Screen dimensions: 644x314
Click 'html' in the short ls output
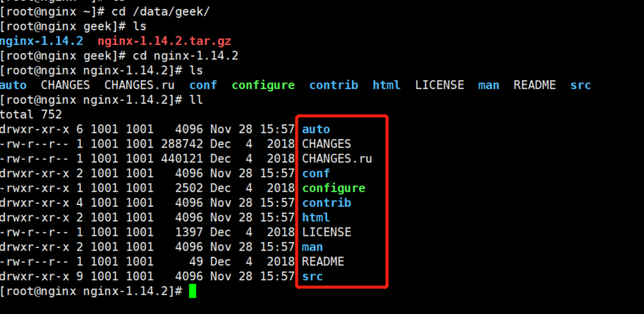tap(386, 85)
